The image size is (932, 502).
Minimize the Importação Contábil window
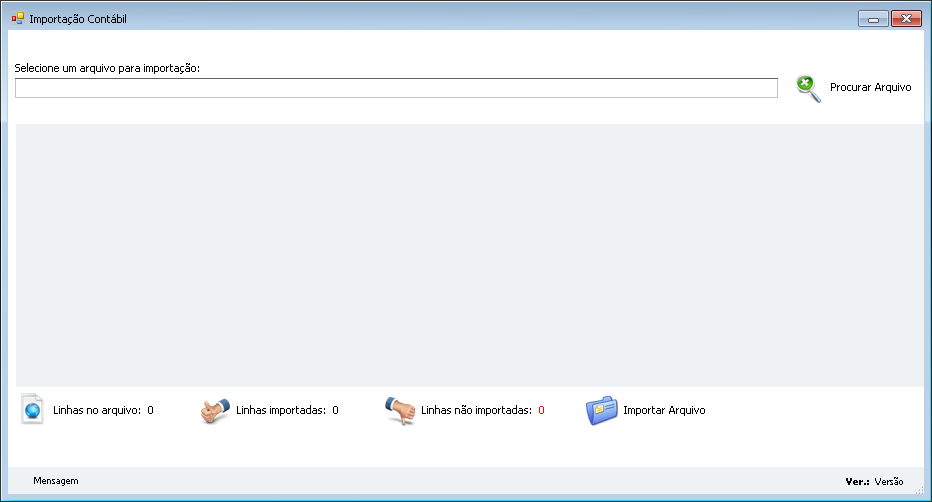873,19
